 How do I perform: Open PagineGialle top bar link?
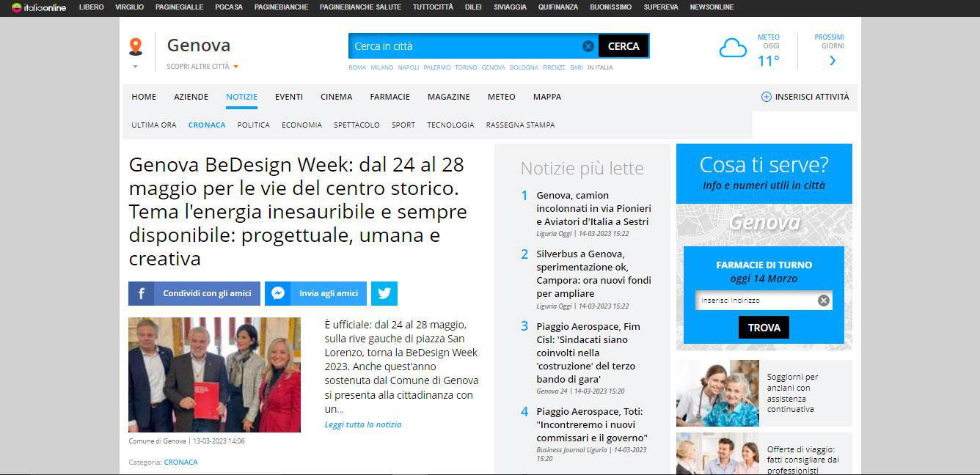pos(180,7)
